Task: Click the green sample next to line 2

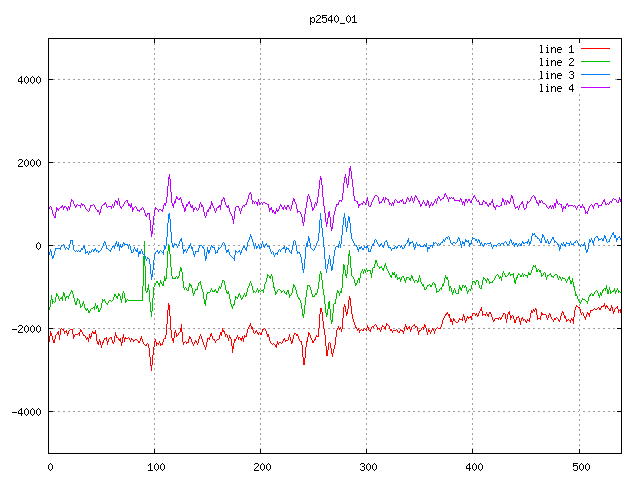Action: pos(595,62)
